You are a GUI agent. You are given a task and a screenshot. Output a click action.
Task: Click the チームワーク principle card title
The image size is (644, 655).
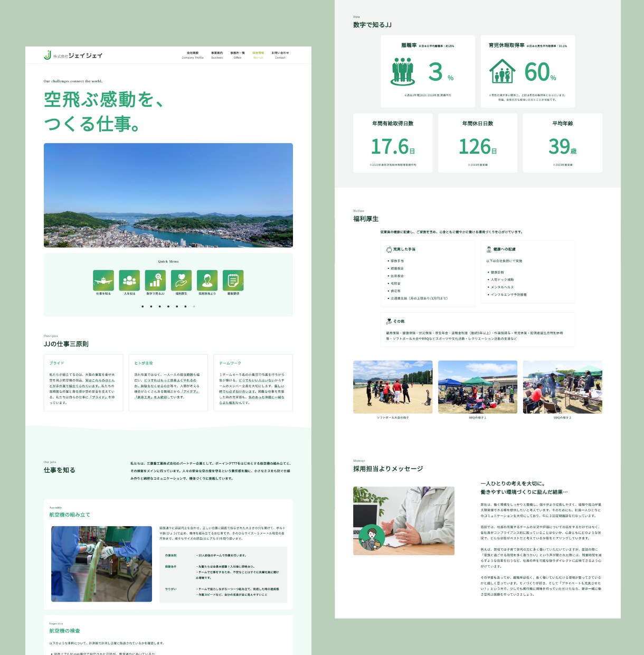230,363
